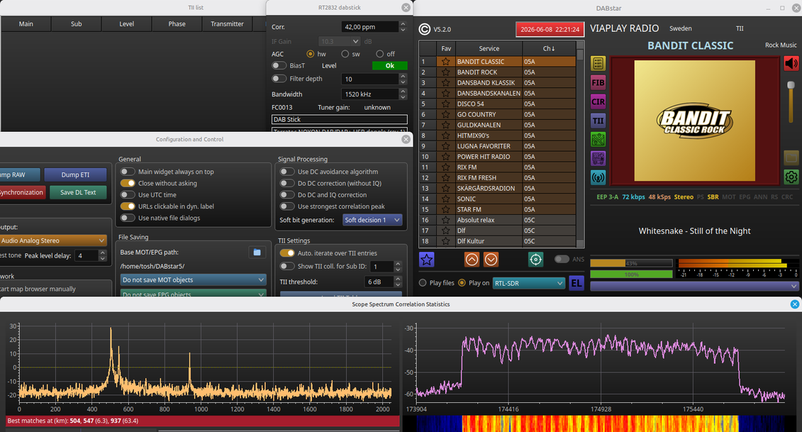Viewport: 802px width, 432px height.
Task: Disable Close without asking switch
Action: pos(127,183)
